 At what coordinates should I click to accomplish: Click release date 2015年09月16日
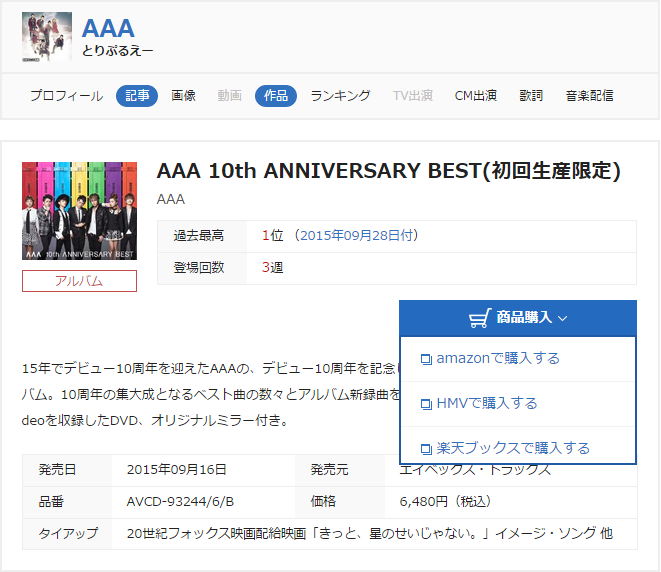(177, 470)
